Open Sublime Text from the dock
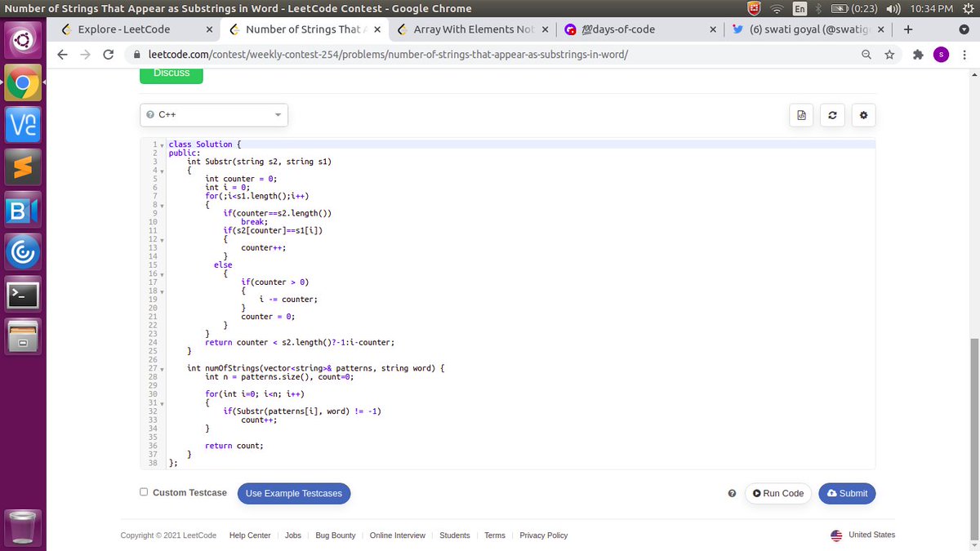980x551 pixels. (x=23, y=169)
